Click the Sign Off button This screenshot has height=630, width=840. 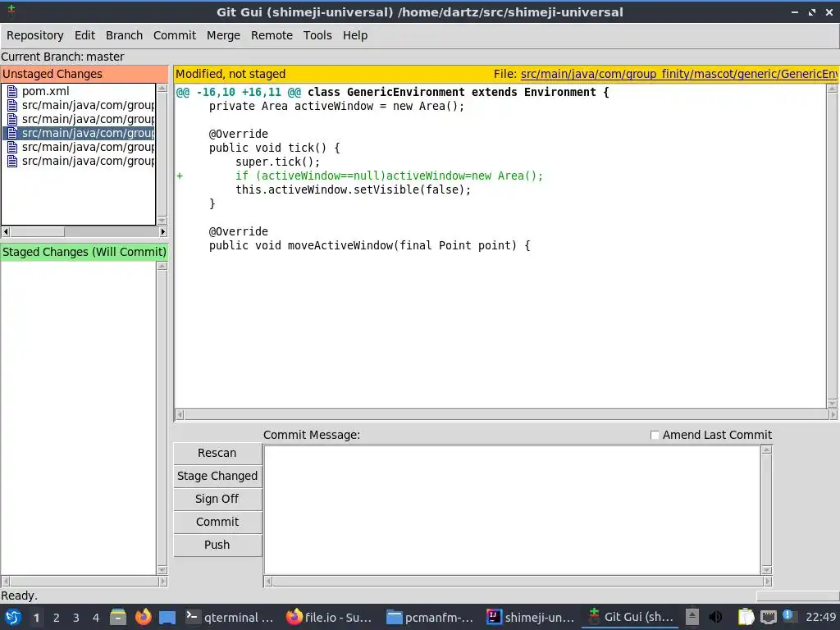tap(217, 500)
